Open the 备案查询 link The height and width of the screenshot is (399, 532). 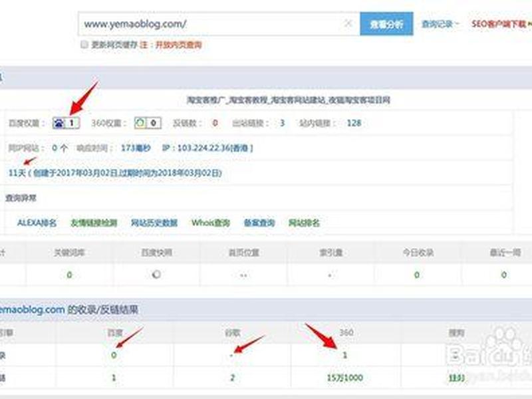(x=259, y=223)
